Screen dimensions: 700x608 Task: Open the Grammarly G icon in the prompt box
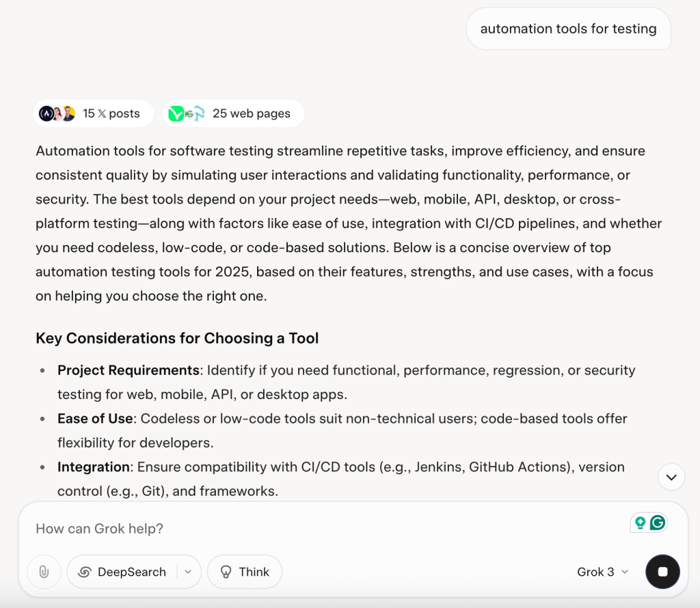[x=658, y=523]
